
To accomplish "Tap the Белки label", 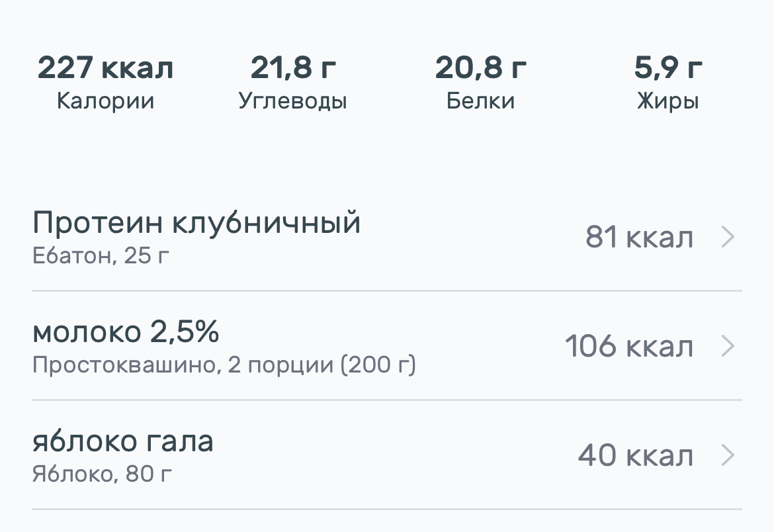I will pyautogui.click(x=480, y=101).
